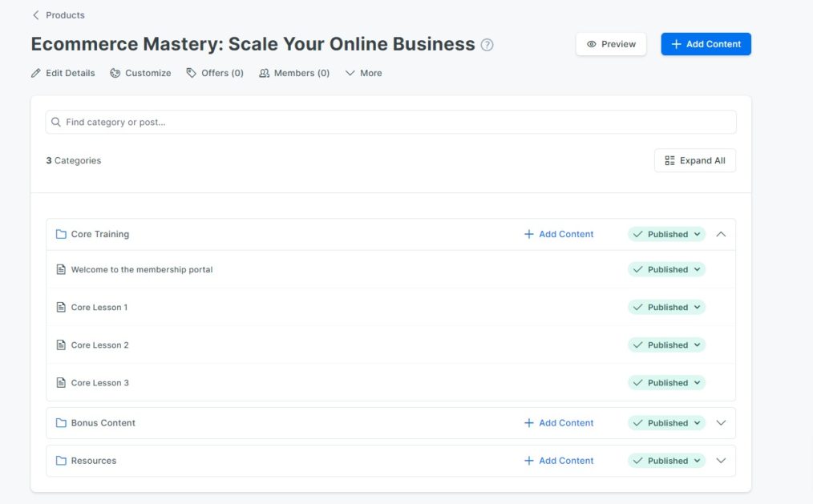Click Expand All button
Image resolution: width=813 pixels, height=504 pixels.
(695, 160)
